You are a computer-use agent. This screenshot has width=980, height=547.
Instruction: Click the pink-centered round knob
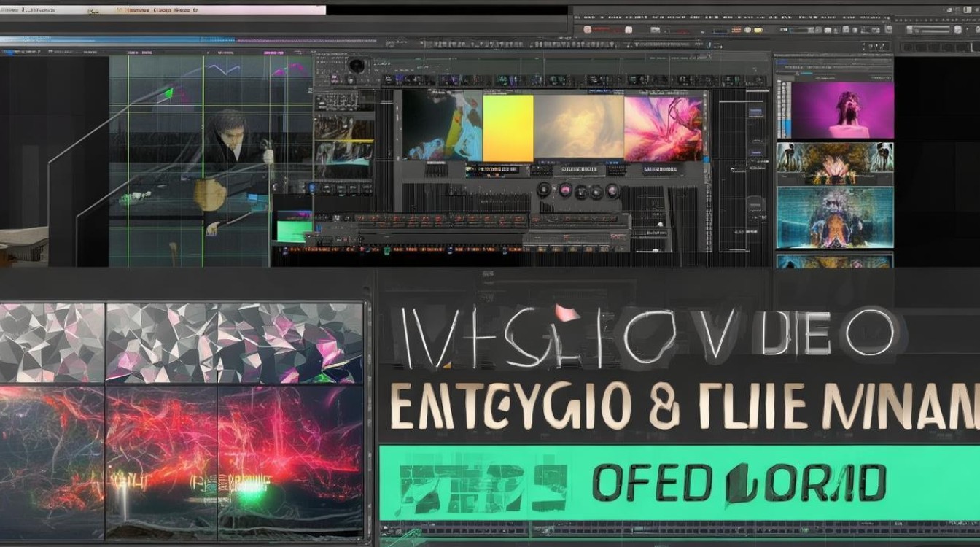tap(565, 190)
